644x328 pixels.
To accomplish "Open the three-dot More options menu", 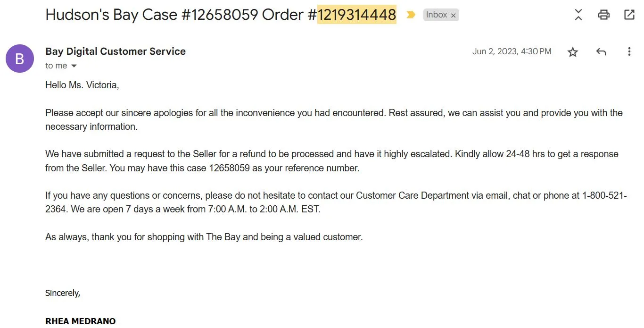I will pyautogui.click(x=629, y=52).
